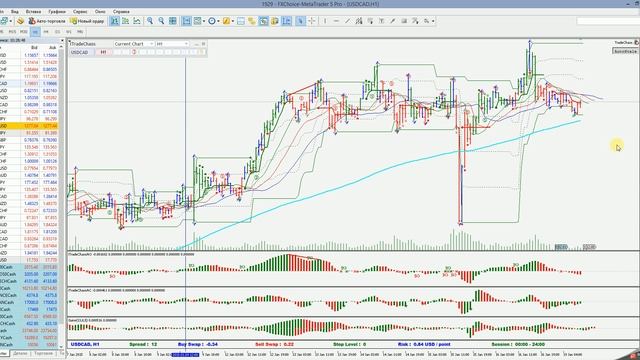640x360 pixels.
Task: Open the H1 period dropdown in TradeChaos panel
Action: [x=172, y=44]
